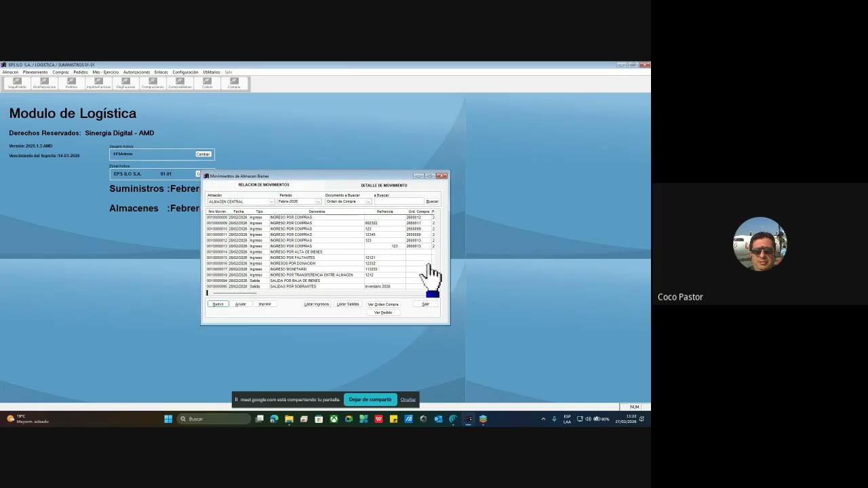Open the Configuración menu
Screen dimensions: 868x488
pyautogui.click(x=185, y=72)
